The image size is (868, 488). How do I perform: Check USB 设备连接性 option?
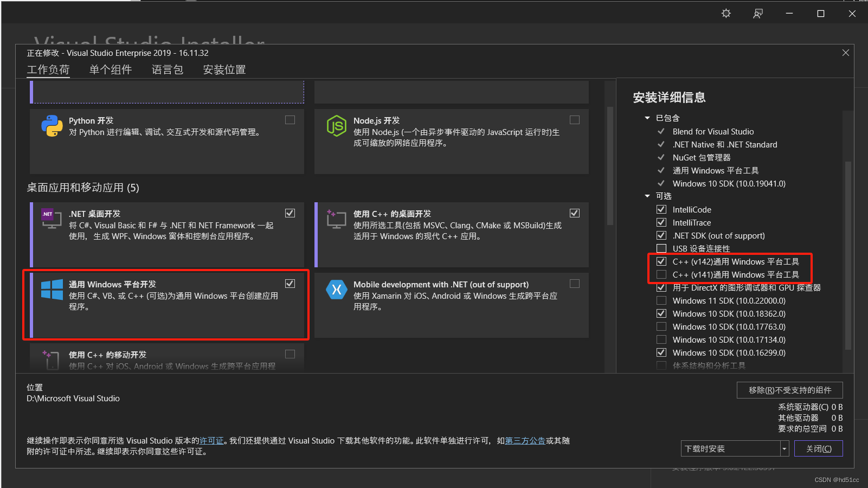pyautogui.click(x=661, y=248)
